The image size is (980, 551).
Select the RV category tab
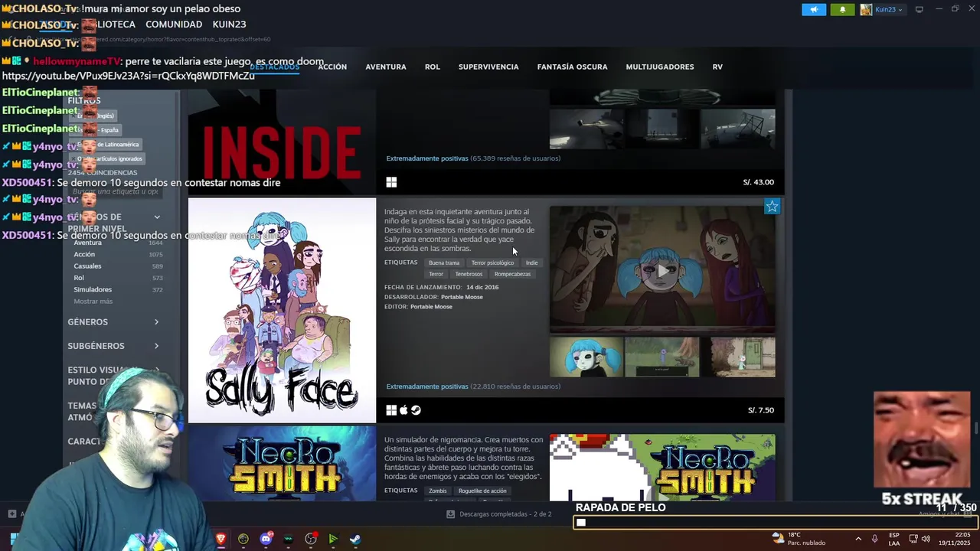tap(717, 67)
